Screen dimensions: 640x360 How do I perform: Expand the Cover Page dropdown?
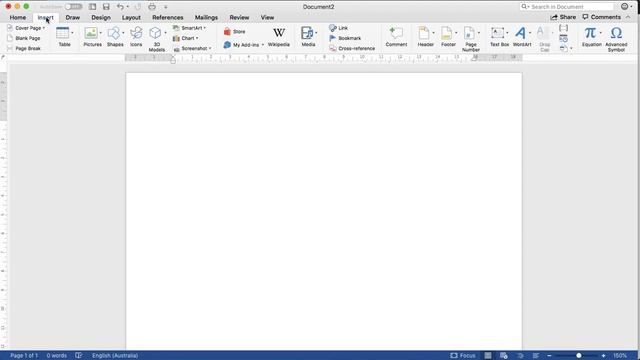coord(44,28)
